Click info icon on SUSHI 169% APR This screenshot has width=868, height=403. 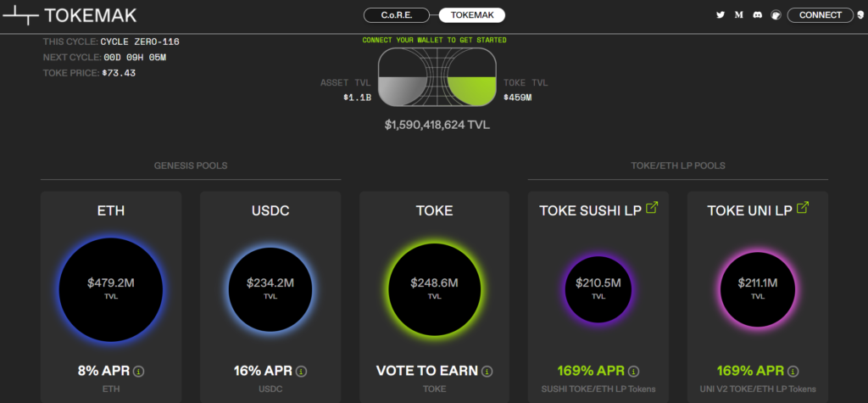point(634,372)
